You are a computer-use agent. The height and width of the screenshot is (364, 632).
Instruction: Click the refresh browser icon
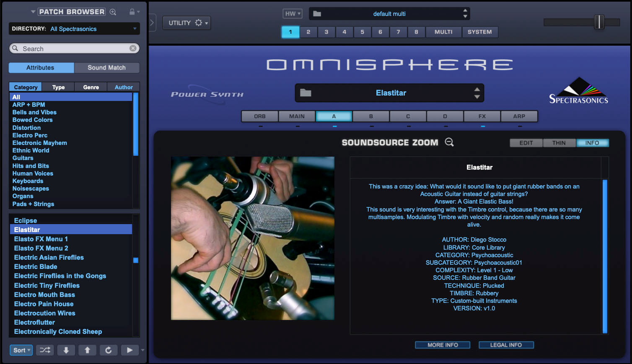tap(109, 350)
